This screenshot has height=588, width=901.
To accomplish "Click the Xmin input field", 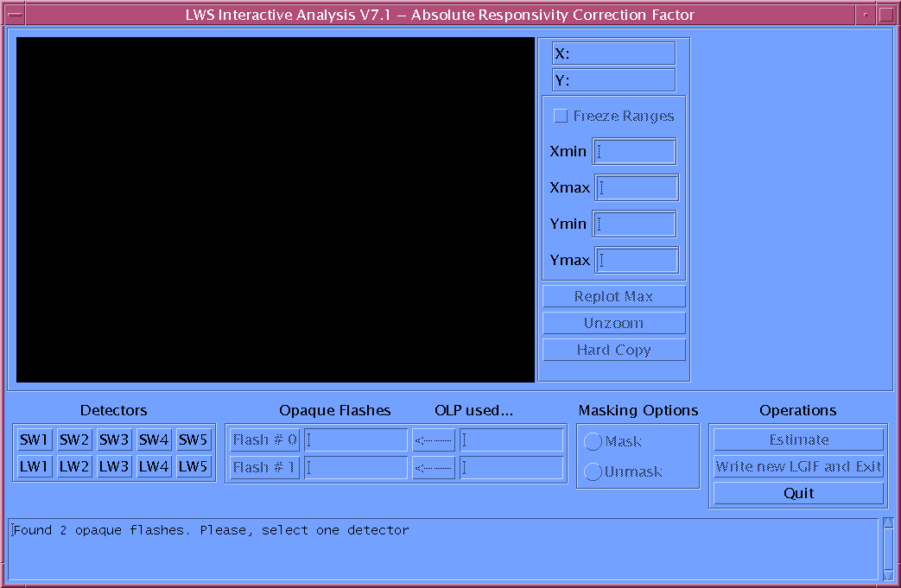I will [x=634, y=151].
